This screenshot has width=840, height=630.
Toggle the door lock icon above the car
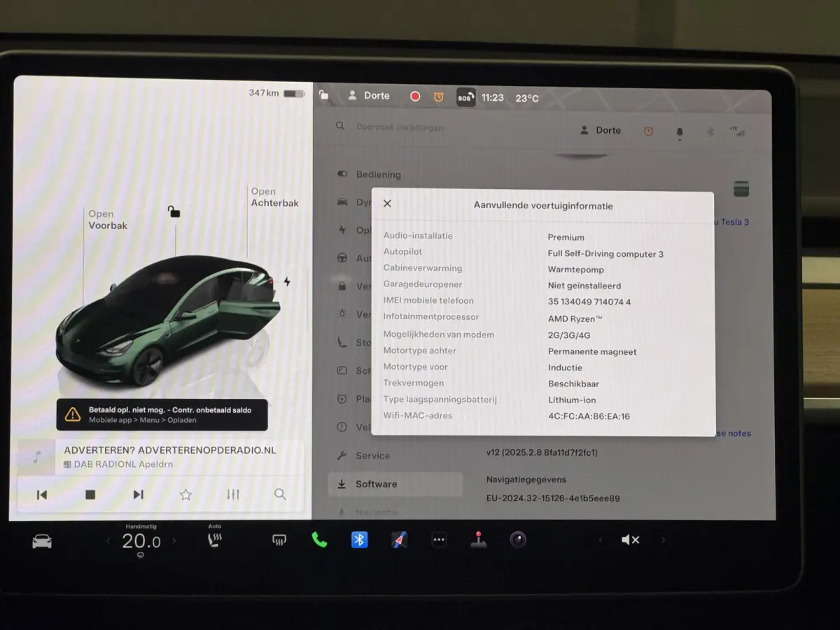point(174,211)
